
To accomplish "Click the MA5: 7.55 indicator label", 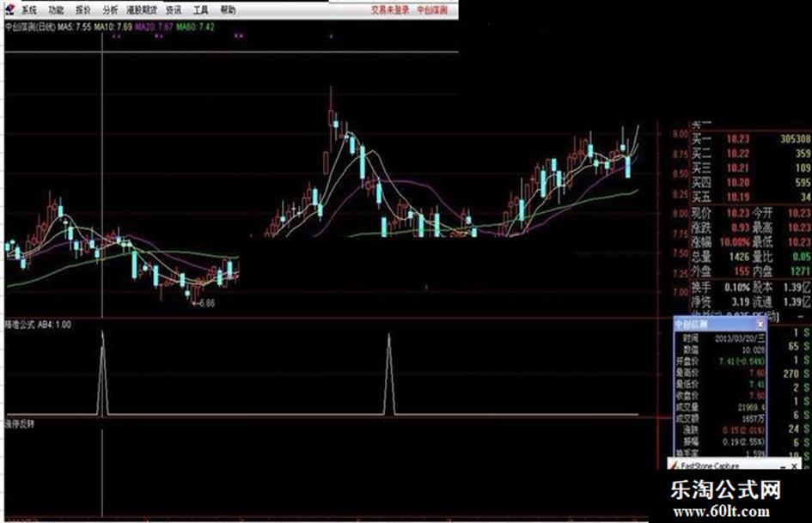I will [x=75, y=27].
